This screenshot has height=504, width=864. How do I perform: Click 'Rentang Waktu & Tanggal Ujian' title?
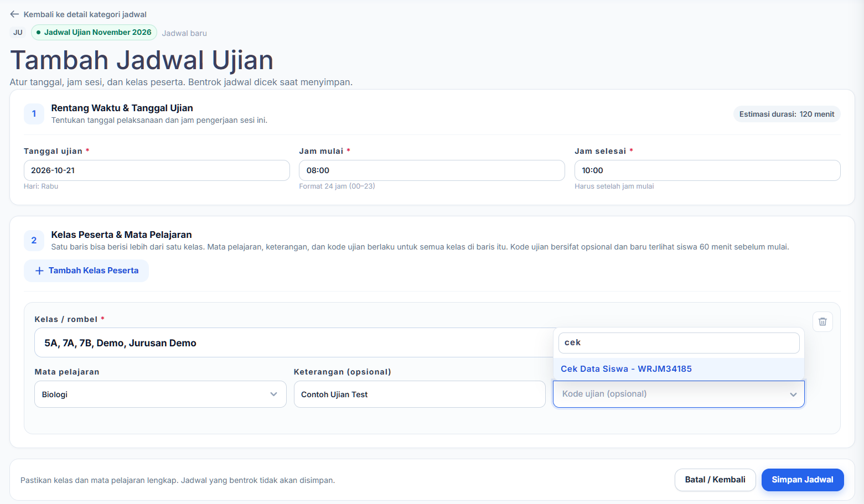pos(122,108)
